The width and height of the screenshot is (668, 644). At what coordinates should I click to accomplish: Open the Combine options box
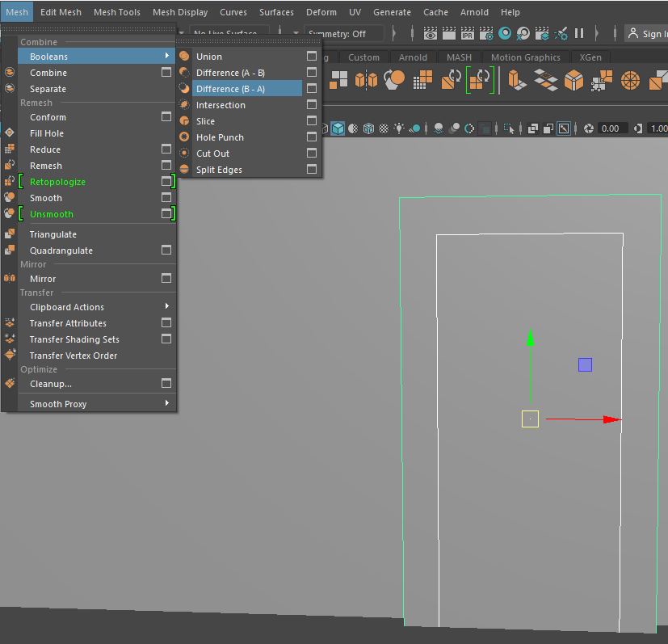(x=166, y=73)
